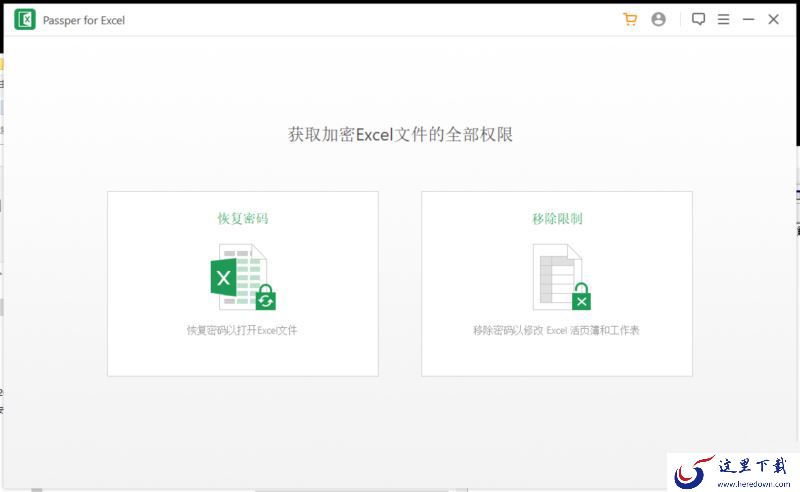Open the user account icon
The height and width of the screenshot is (492, 800).
point(659,19)
